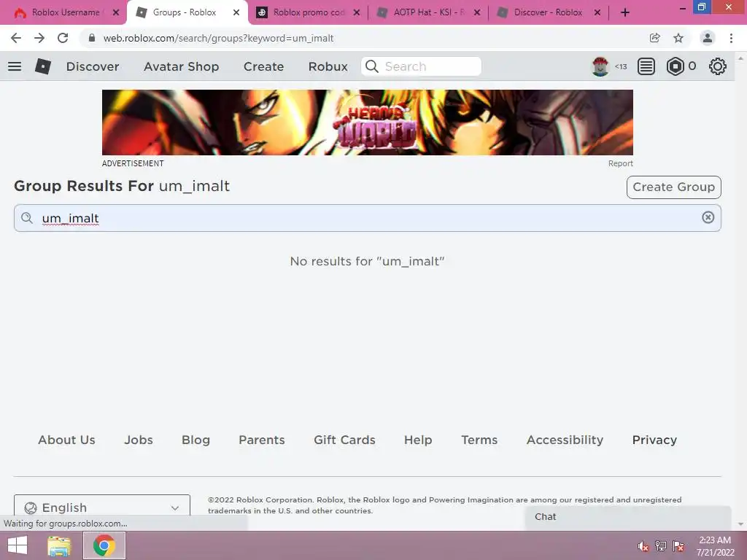This screenshot has width=747, height=560.
Task: Open the avatar profile icon
Action: click(600, 66)
